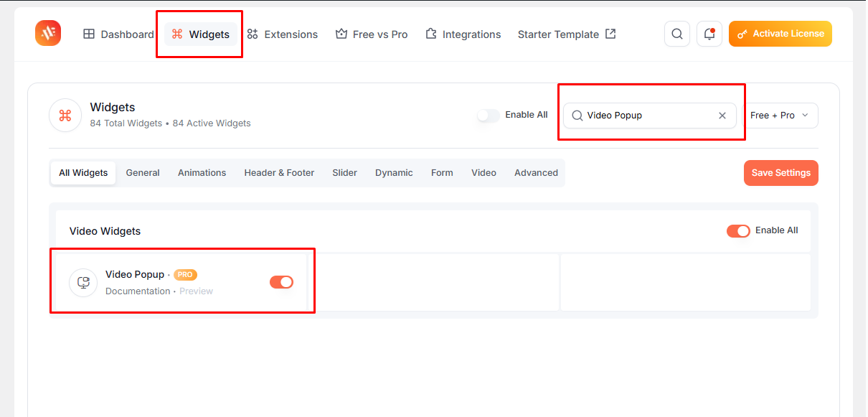Switch to the Advanced tab
Screen dimensions: 868x417
(536, 173)
